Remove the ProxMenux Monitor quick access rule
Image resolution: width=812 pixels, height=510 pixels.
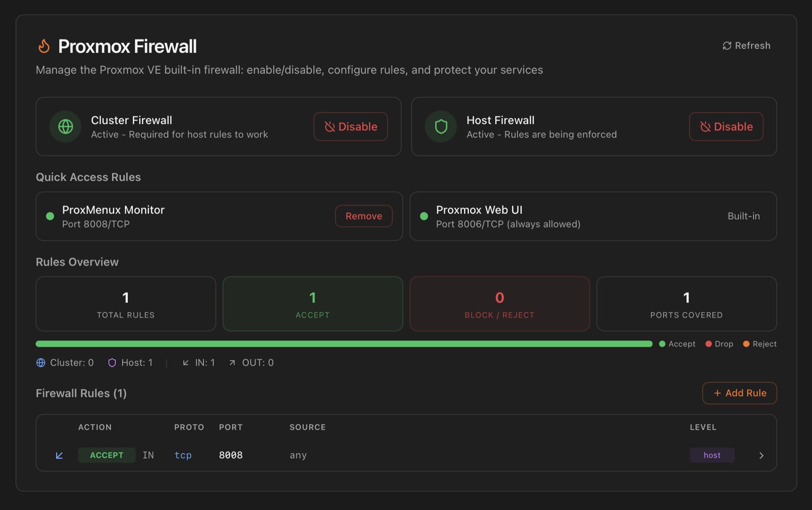pos(364,216)
